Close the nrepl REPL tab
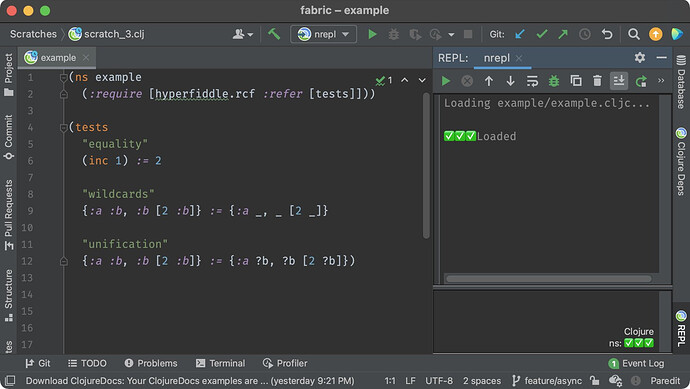Viewport: 690px width, 389px height. click(x=519, y=58)
